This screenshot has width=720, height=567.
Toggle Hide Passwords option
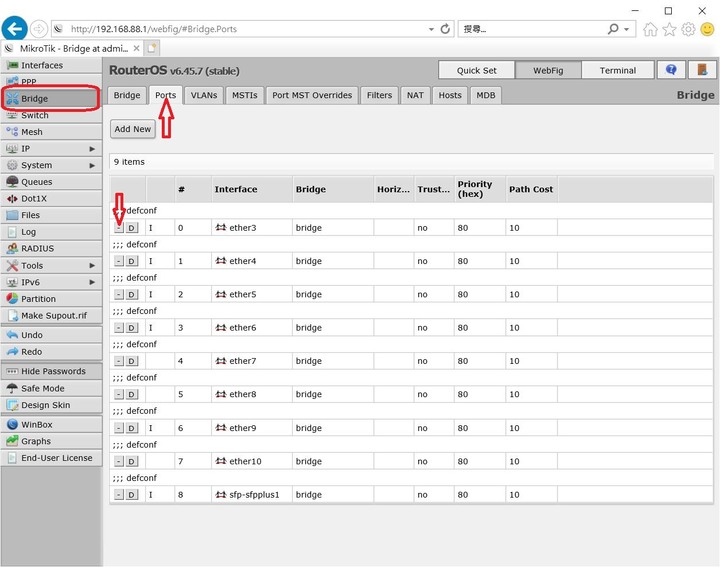pyautogui.click(x=51, y=371)
